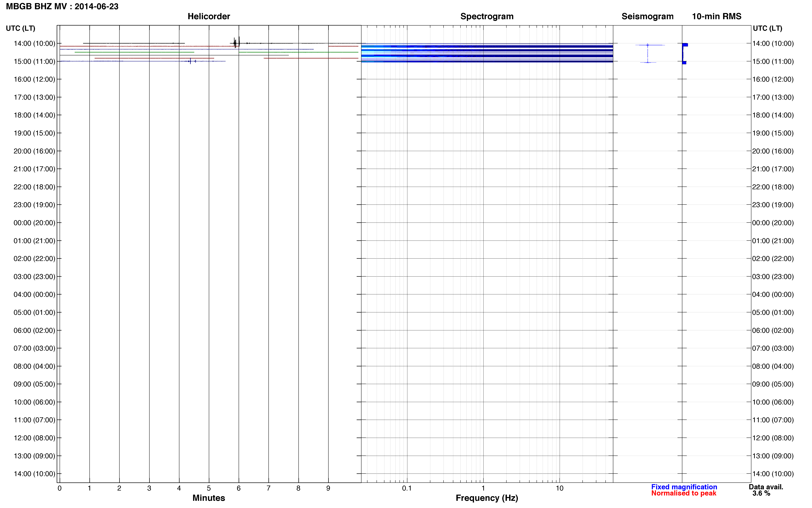This screenshot has width=812, height=508.
Task: Click the 'UTC (LT)' label above the left time axis
Action: tap(21, 29)
